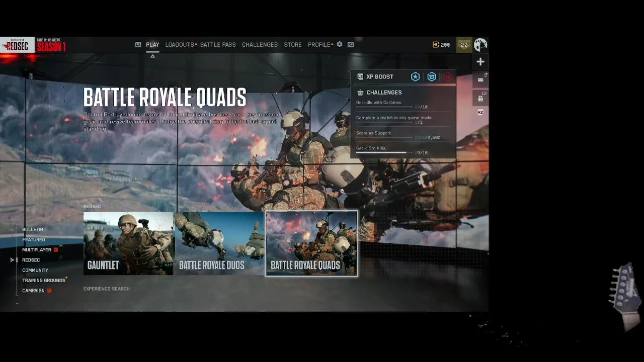Click the SEASON 1 banner text
The image size is (644, 362).
point(51,47)
